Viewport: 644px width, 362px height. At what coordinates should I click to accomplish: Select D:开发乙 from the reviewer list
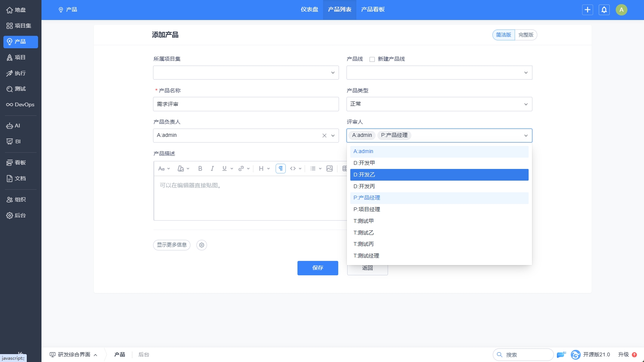(439, 175)
